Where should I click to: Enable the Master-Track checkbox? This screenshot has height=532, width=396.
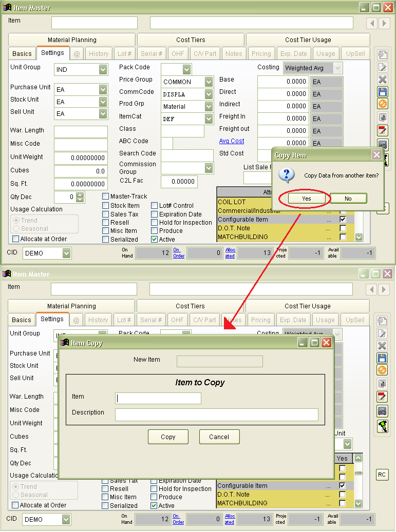(106, 196)
